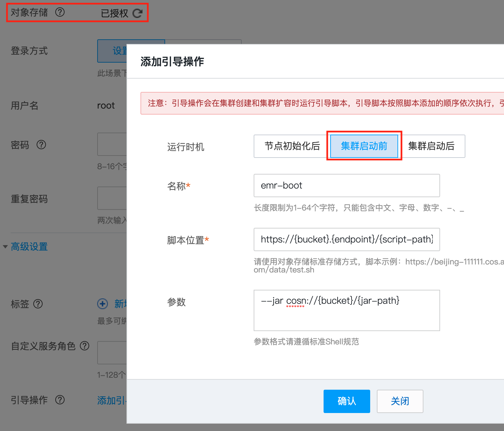
Task: Click the help icon next to 引导操作
Action: 60,400
